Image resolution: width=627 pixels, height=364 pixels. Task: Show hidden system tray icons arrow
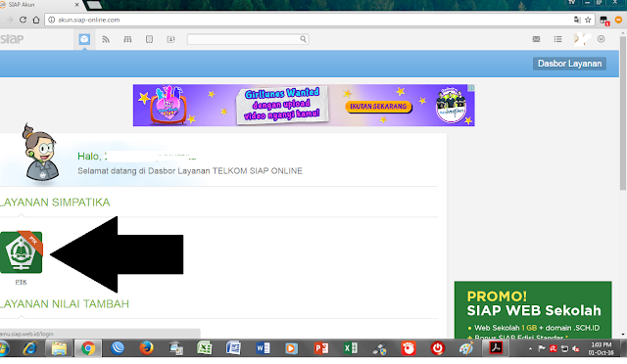click(x=530, y=348)
